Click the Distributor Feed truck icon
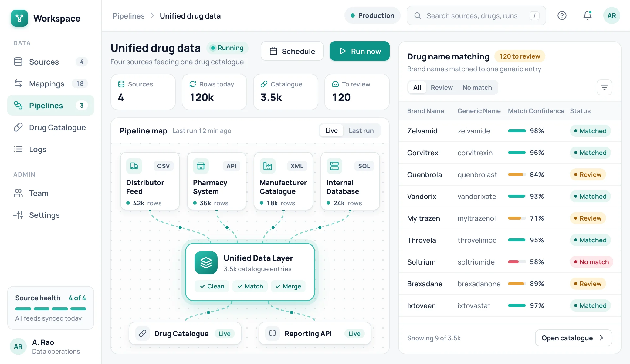 [134, 166]
